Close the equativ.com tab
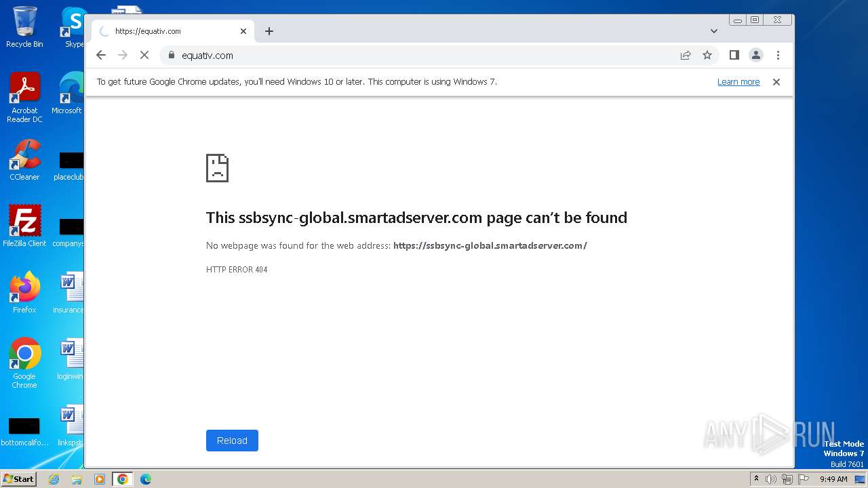The width and height of the screenshot is (868, 488). 243,31
